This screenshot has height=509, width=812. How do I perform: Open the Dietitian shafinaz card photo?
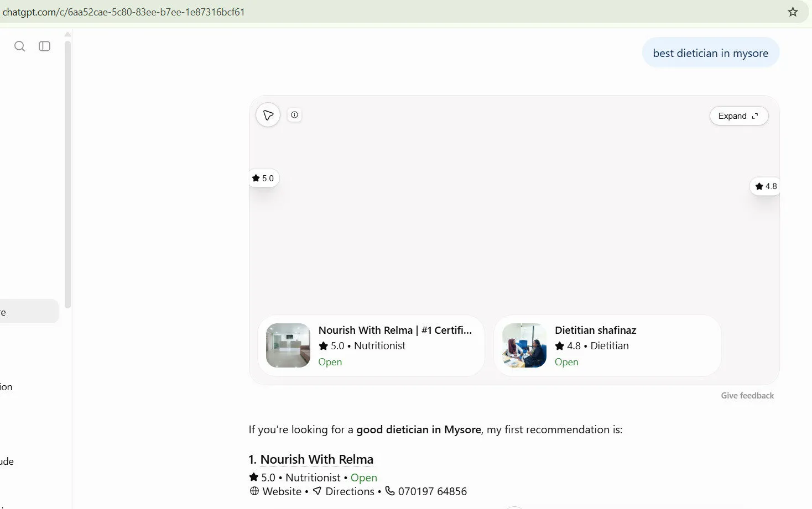[x=524, y=345]
